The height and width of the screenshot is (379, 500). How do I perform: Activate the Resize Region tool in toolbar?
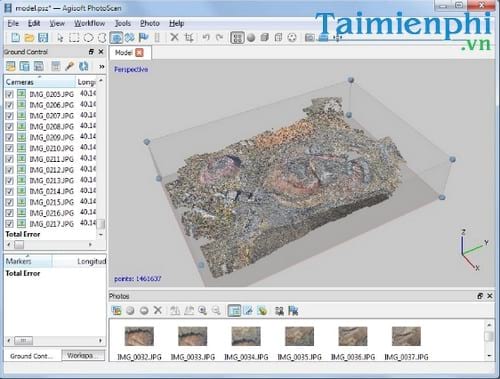pos(116,38)
